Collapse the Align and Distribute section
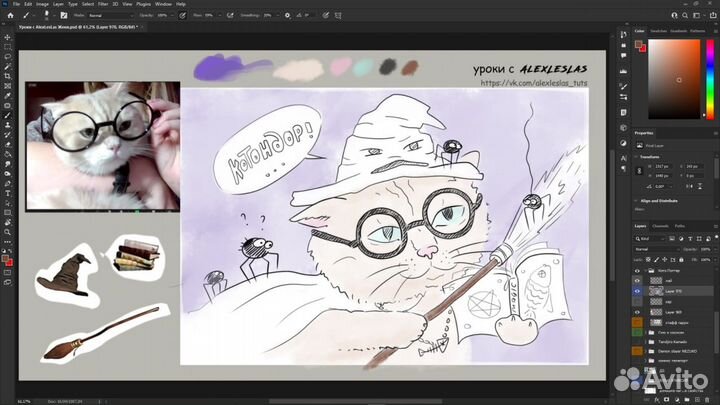The width and height of the screenshot is (720, 405). pyautogui.click(x=636, y=201)
